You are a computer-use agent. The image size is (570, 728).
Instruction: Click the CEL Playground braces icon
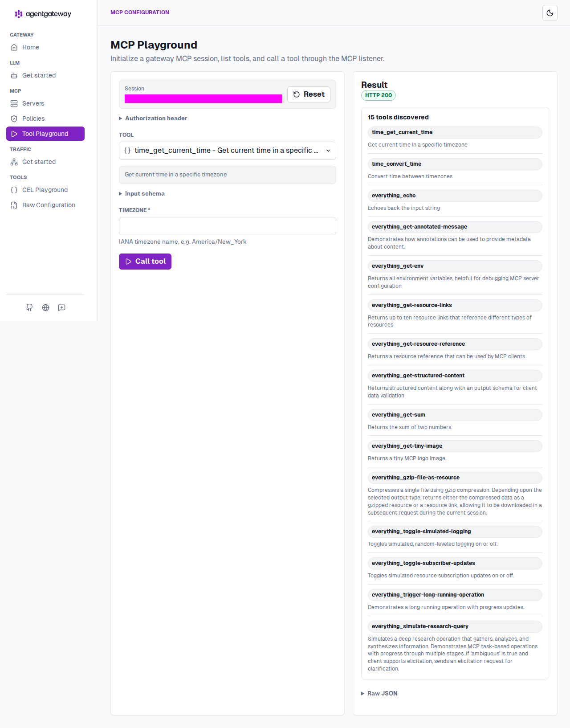pos(14,190)
